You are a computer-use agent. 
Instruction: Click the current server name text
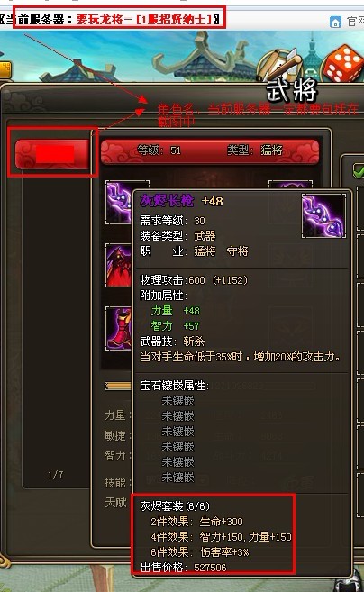[x=143, y=19]
